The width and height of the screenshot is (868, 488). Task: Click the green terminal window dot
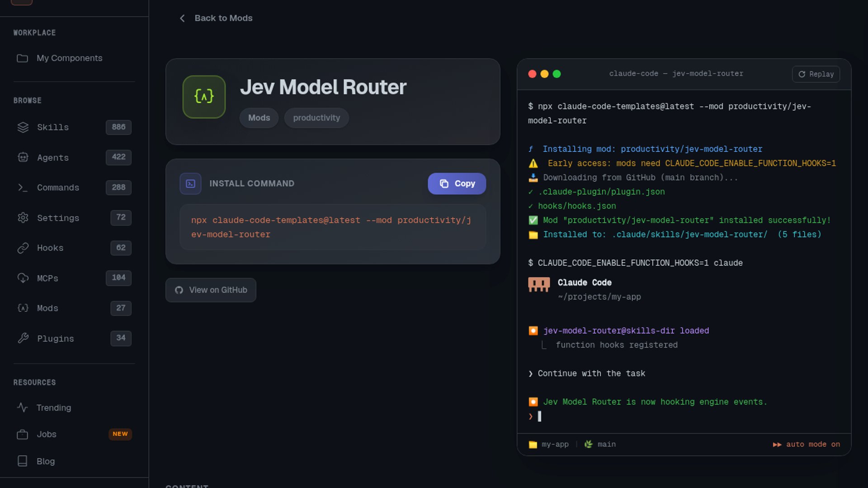(x=557, y=74)
